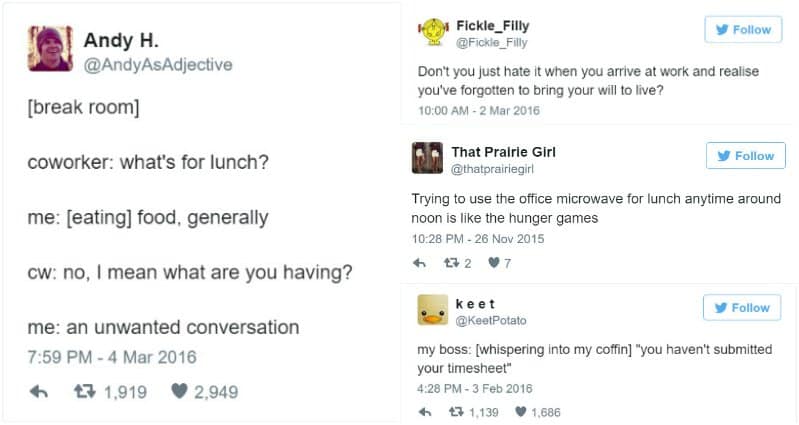Open the 10:00 AM - 2 Mar 2016 timestamp
The width and height of the screenshot is (799, 425).
pos(477,111)
